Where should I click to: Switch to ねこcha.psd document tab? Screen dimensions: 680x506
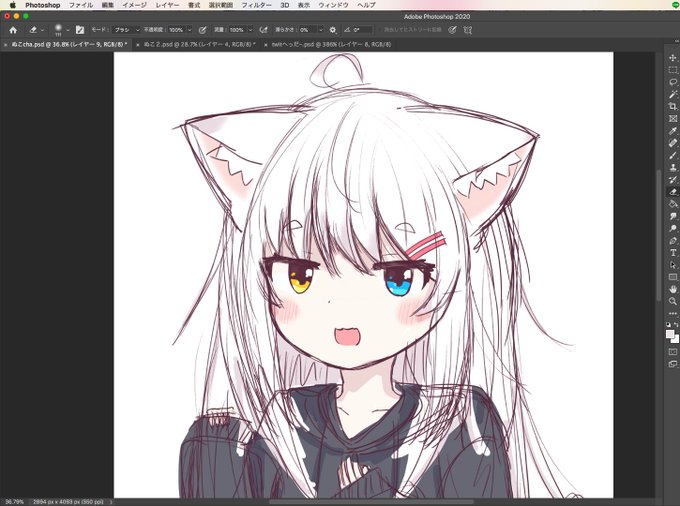pyautogui.click(x=66, y=44)
